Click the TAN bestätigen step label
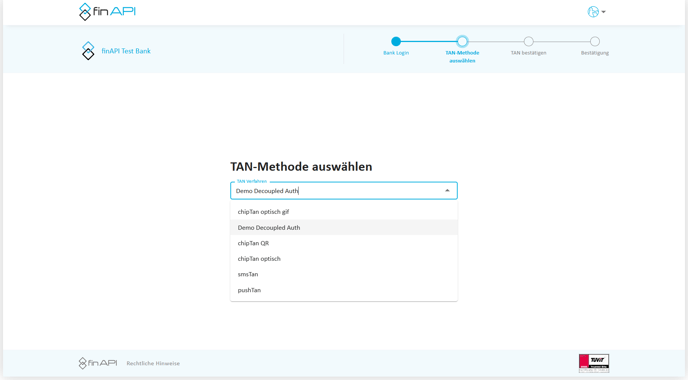Viewport: 688px width, 380px height. pyautogui.click(x=528, y=53)
